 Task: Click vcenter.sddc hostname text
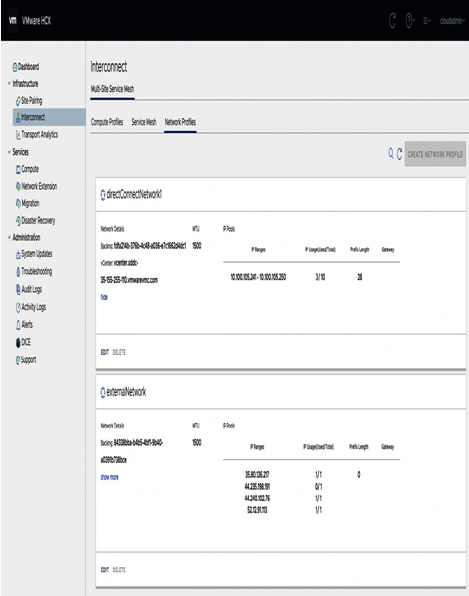click(126, 263)
